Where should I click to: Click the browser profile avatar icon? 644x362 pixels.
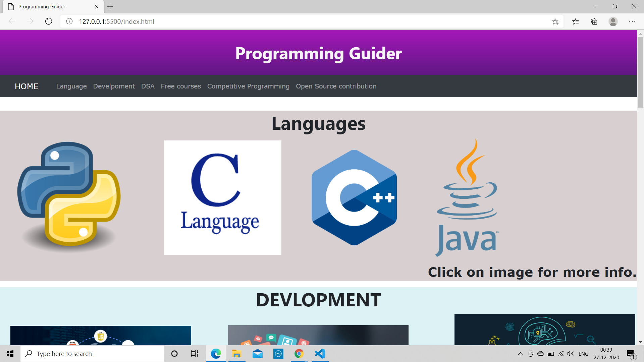tap(613, 21)
